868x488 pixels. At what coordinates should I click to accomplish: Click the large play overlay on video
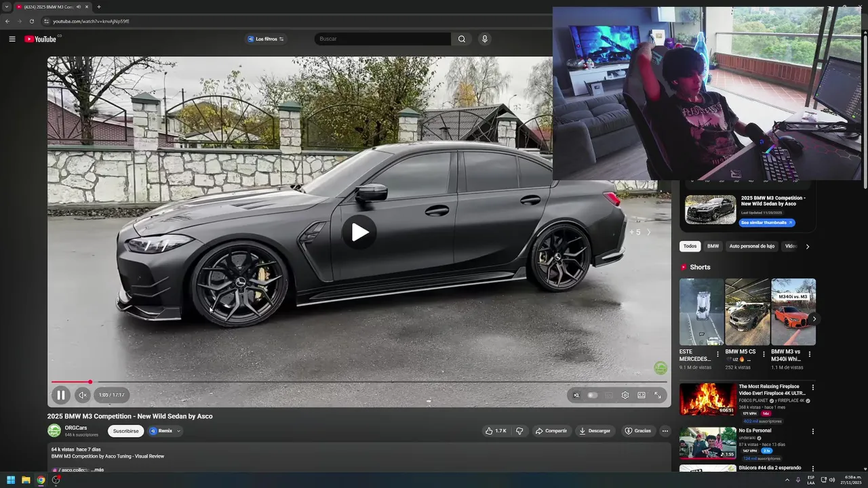click(359, 232)
